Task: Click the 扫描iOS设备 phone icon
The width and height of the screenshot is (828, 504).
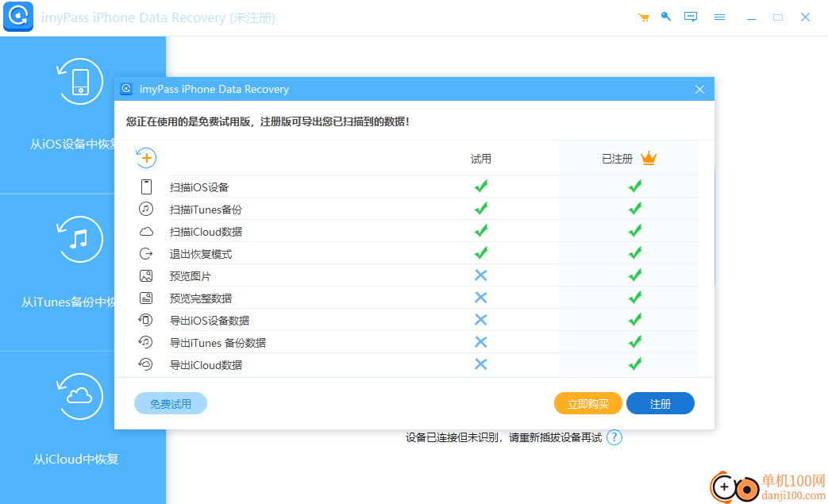Action: (x=146, y=187)
